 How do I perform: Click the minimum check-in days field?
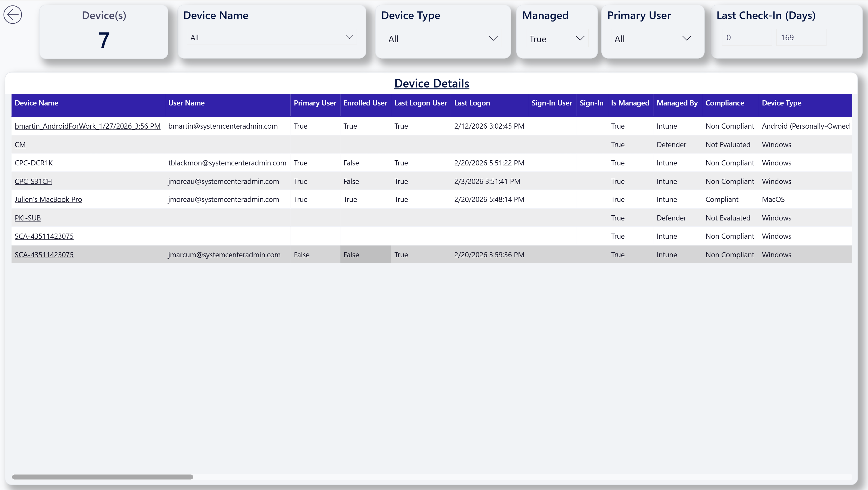click(x=747, y=37)
